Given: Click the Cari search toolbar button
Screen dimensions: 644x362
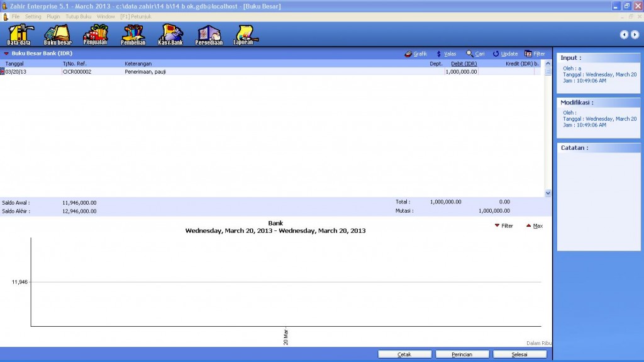Looking at the screenshot, I should [475, 54].
